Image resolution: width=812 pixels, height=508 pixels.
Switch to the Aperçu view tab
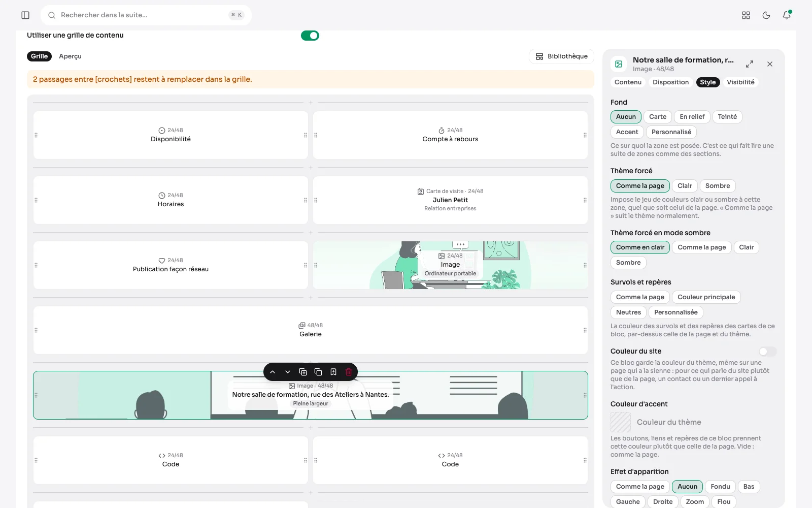pyautogui.click(x=70, y=56)
